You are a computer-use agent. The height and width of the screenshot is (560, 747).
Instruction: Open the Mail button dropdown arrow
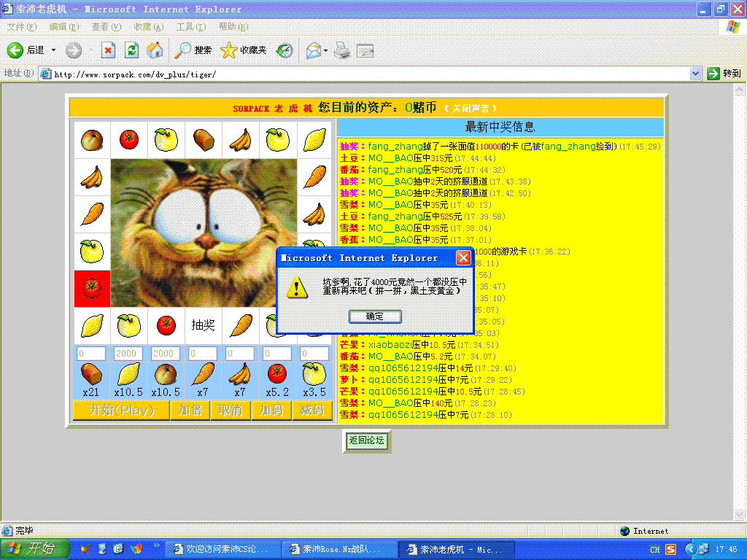[325, 50]
